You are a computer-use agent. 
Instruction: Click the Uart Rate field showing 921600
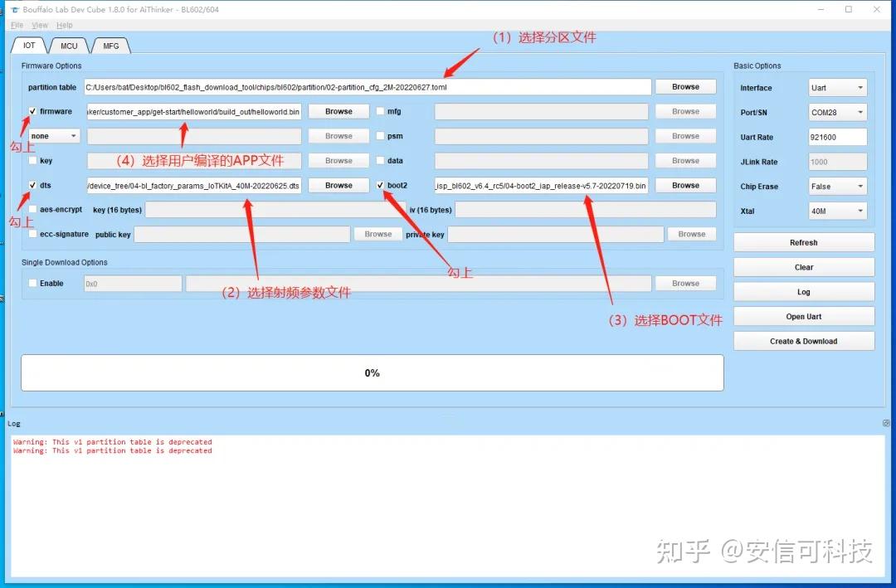tap(838, 137)
